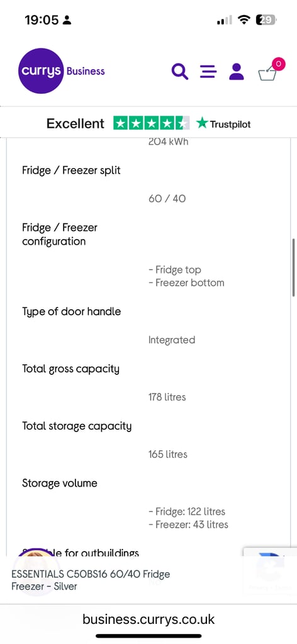Image resolution: width=297 pixels, height=644 pixels.
Task: Tap the pink basket count badge
Action: (x=279, y=64)
